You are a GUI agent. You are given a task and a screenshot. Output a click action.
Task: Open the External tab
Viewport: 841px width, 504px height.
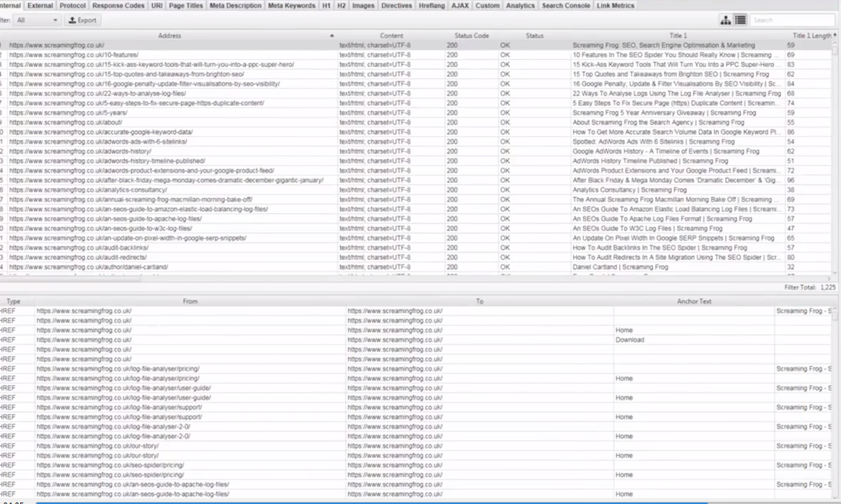(x=40, y=5)
